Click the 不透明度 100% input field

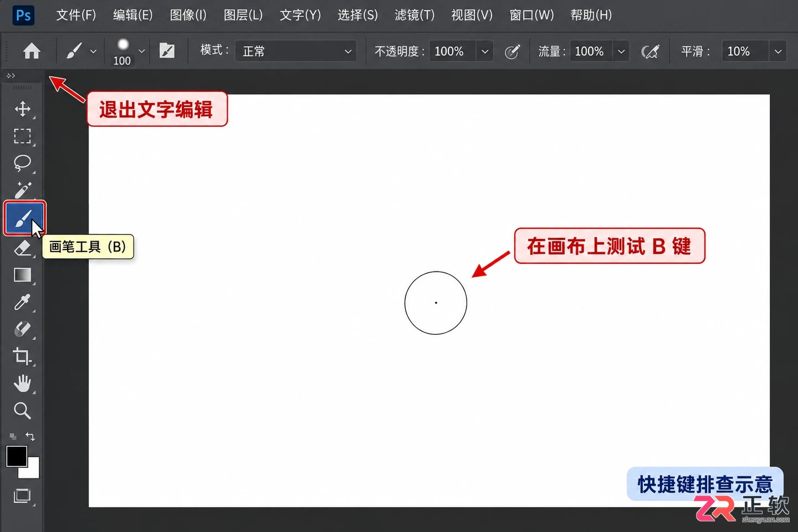[453, 52]
